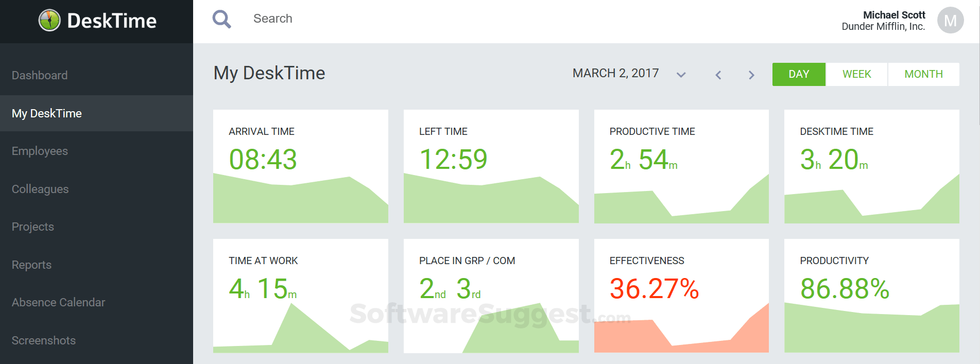Go to the previous day with left arrow
980x364 pixels.
(718, 75)
